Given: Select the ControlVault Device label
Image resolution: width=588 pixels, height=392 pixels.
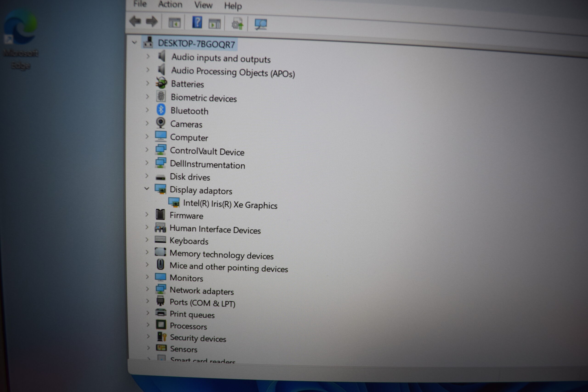Looking at the screenshot, I should pyautogui.click(x=207, y=151).
